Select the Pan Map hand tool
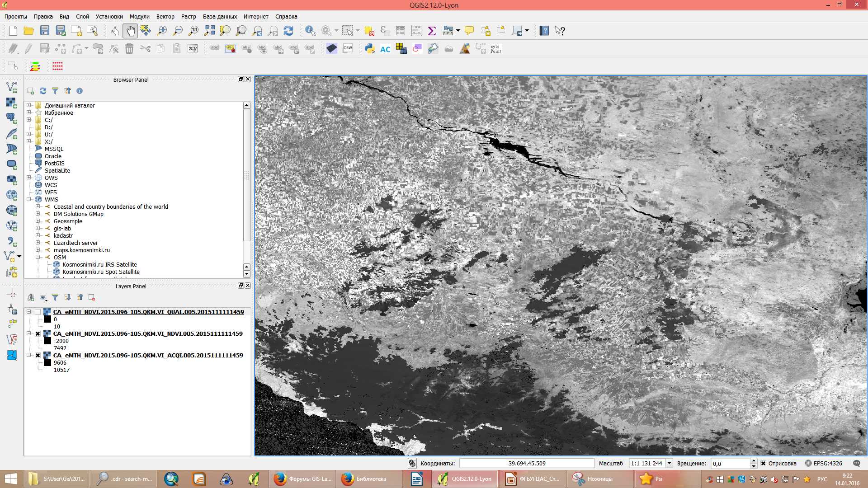This screenshot has height=488, width=868. tap(130, 31)
